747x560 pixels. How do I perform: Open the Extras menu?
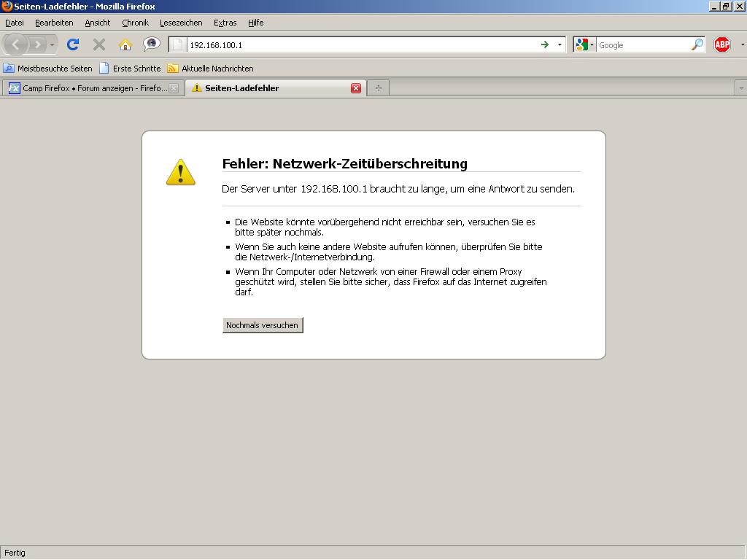click(x=225, y=23)
